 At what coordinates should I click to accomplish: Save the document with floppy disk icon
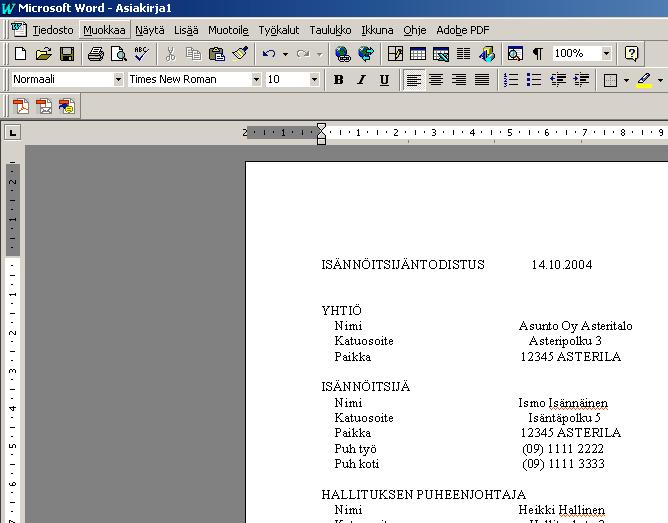point(66,54)
